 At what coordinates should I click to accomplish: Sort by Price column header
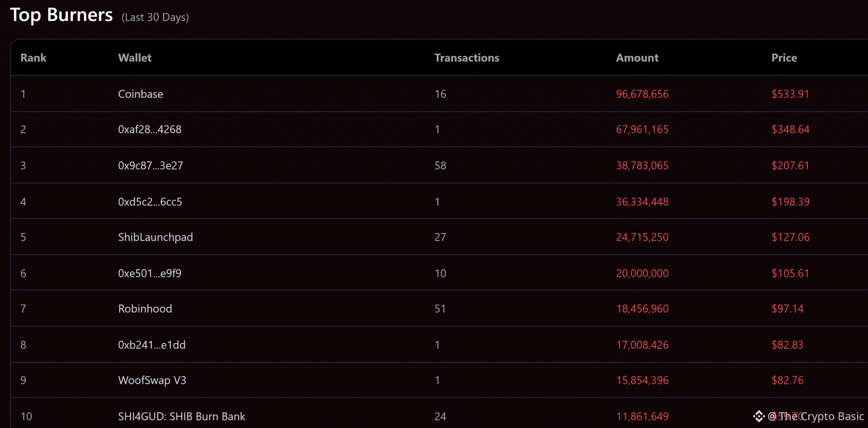[x=784, y=58]
